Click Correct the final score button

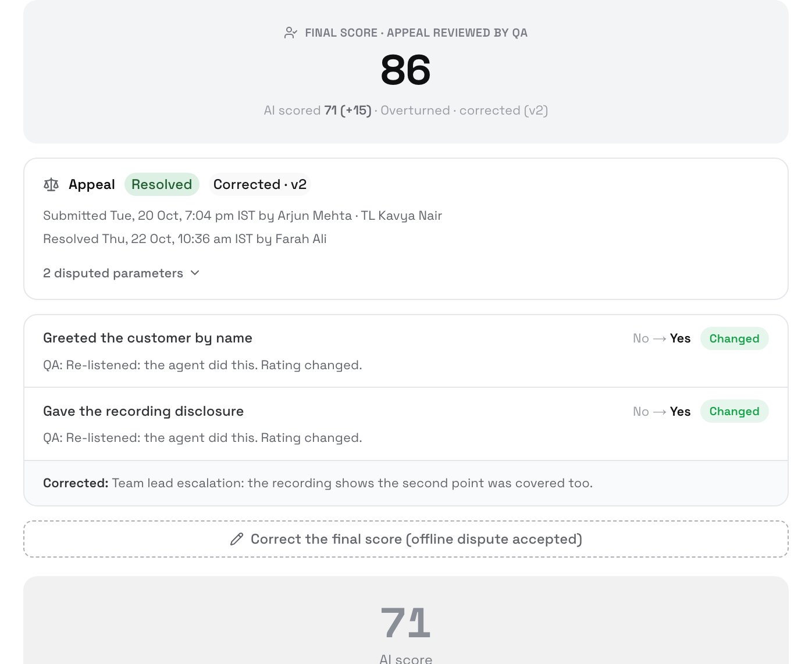tap(406, 539)
